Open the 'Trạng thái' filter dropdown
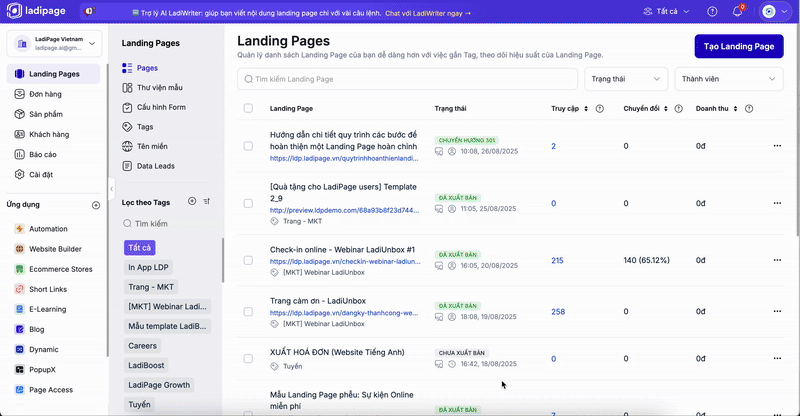 626,79
